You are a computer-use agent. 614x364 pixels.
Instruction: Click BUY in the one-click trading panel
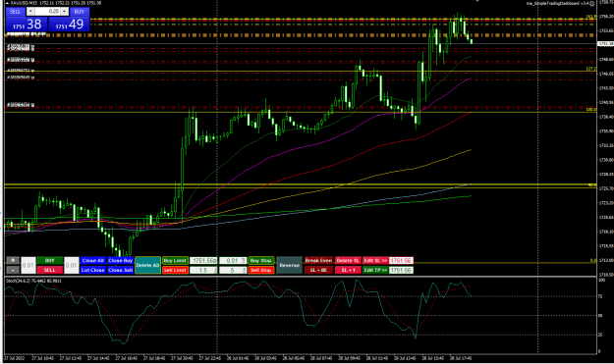[80, 12]
